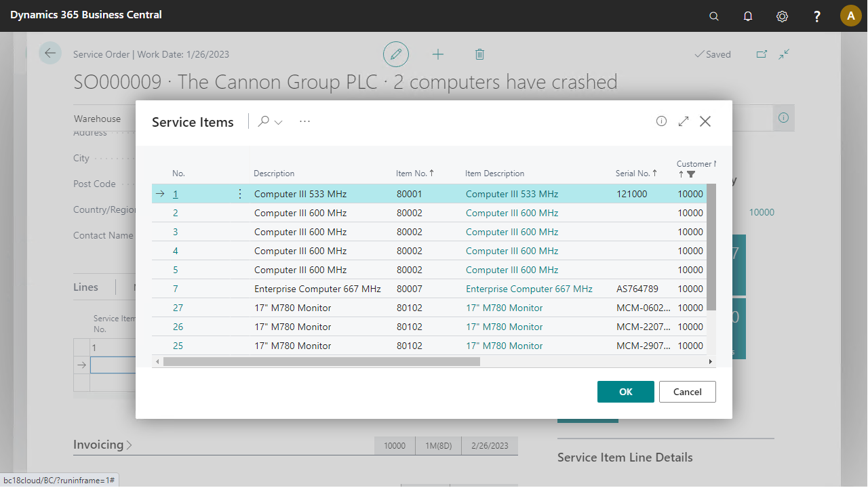Open Item Description Enterprise Computer 667 MHz link
The height and width of the screenshot is (488, 868).
tap(529, 289)
